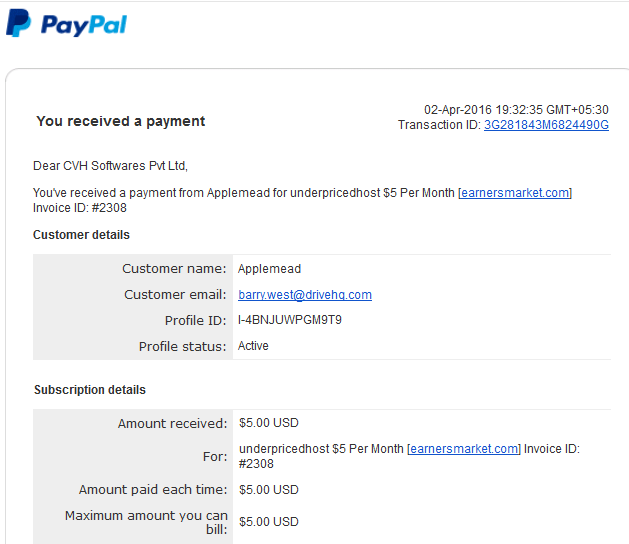This screenshot has width=629, height=544.
Task: Click the transaction date and time text
Action: pyautogui.click(x=516, y=110)
